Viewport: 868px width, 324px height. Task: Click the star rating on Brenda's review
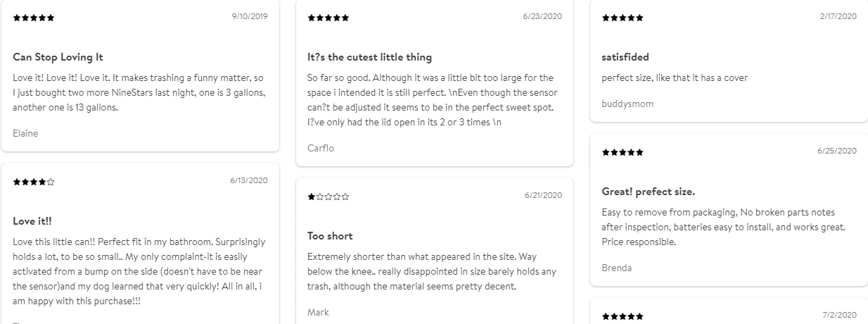pos(623,152)
